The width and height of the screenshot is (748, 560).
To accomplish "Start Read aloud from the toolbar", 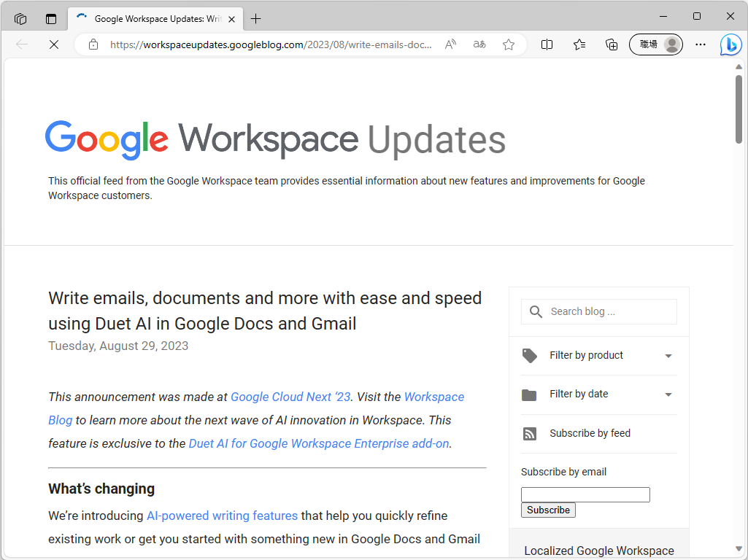I will pyautogui.click(x=450, y=44).
